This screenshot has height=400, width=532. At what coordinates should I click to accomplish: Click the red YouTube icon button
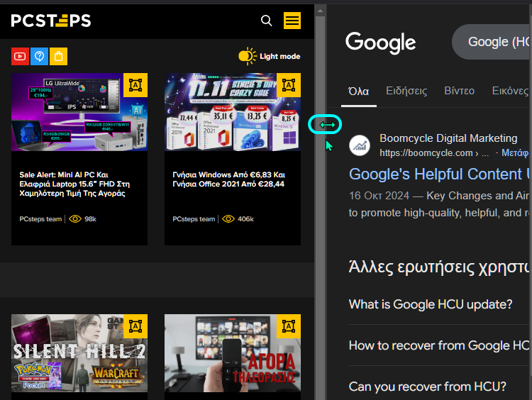(x=20, y=56)
